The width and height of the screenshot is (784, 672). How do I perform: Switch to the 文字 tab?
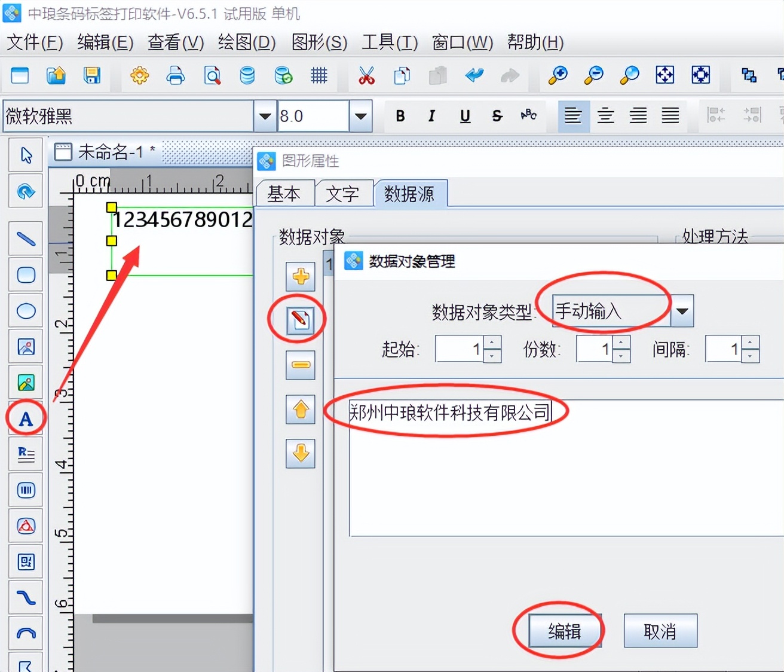(x=343, y=193)
